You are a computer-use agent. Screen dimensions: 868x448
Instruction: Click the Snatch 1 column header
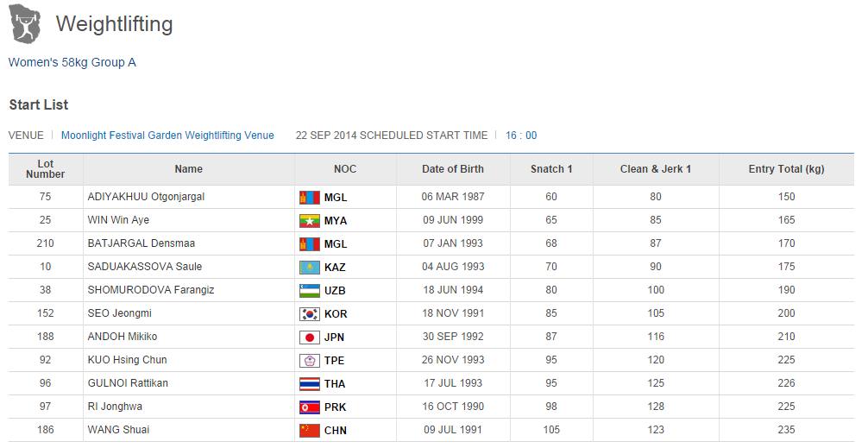tap(551, 169)
